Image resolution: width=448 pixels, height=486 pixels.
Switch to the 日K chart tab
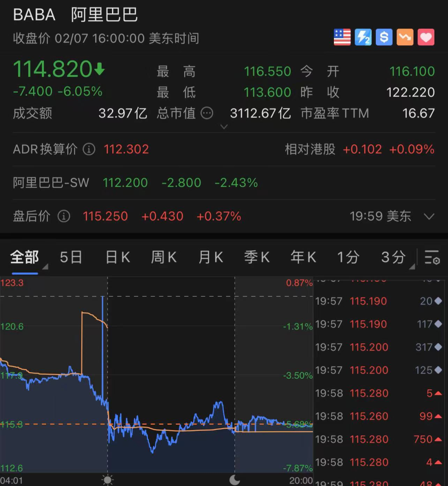pyautogui.click(x=117, y=257)
